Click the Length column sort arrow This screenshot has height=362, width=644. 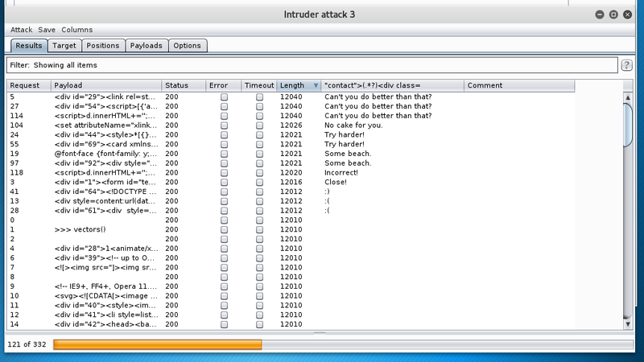coord(316,85)
